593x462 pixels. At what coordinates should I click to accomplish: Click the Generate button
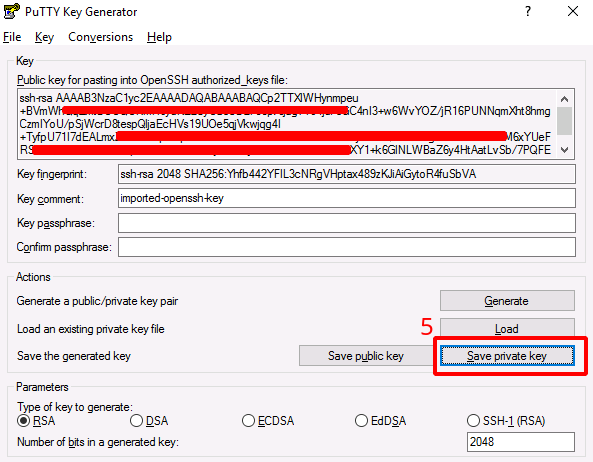pos(507,301)
